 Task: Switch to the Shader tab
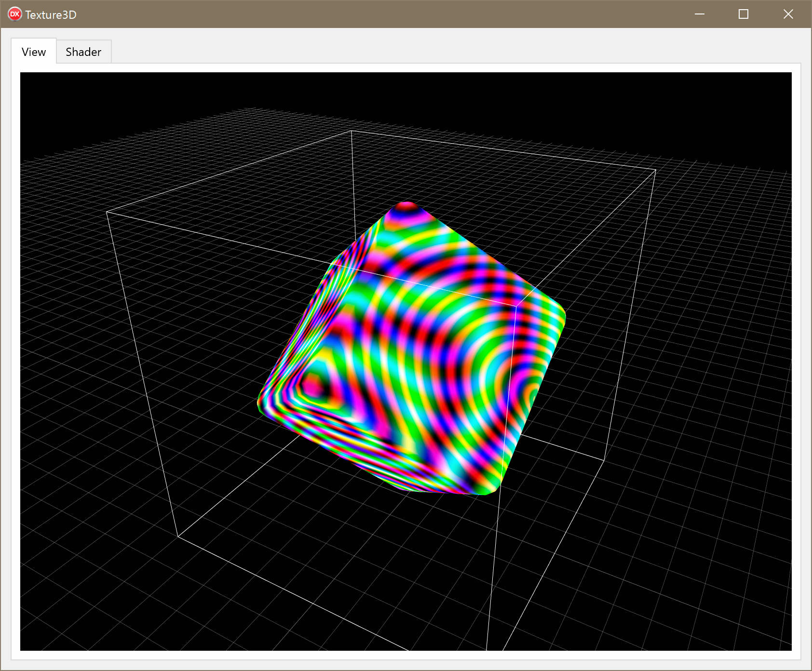click(x=83, y=52)
